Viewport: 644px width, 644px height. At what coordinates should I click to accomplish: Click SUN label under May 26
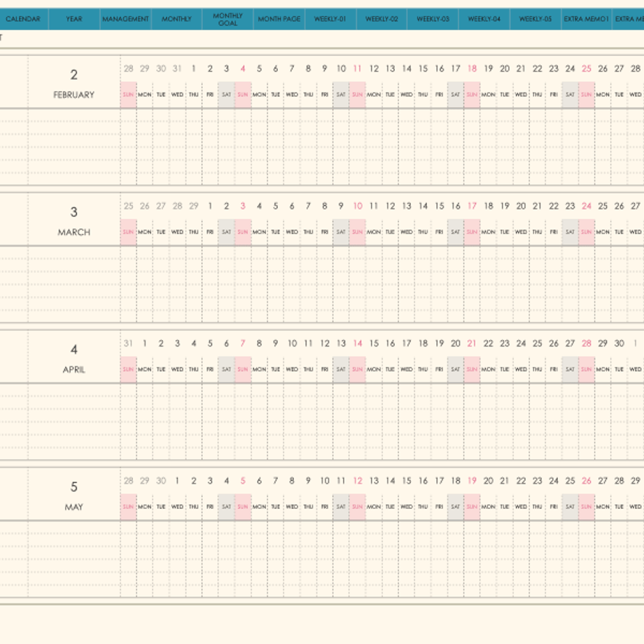[587, 507]
